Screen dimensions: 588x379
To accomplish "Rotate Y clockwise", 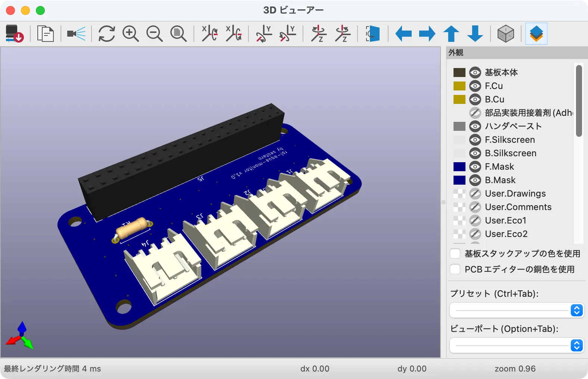I will (x=264, y=34).
